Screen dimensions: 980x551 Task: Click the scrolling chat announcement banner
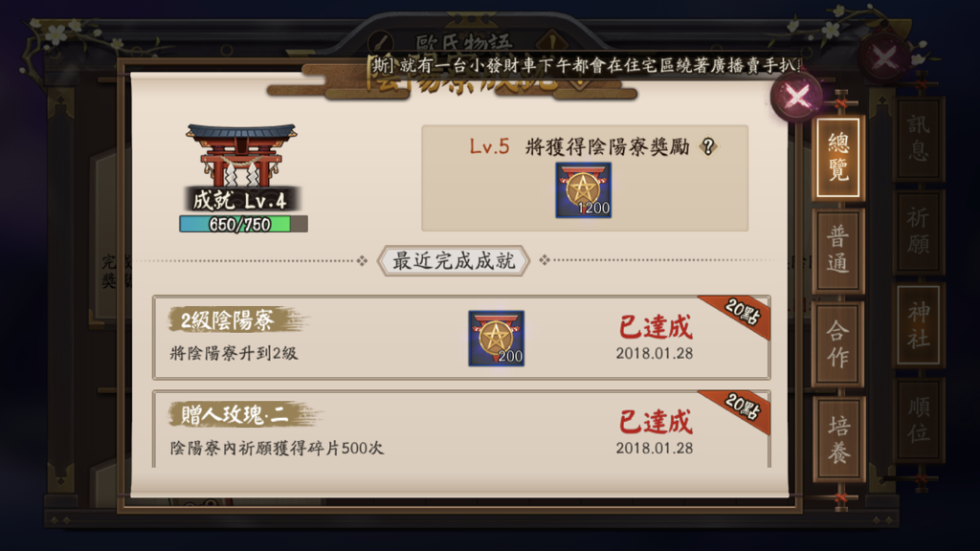(x=584, y=65)
